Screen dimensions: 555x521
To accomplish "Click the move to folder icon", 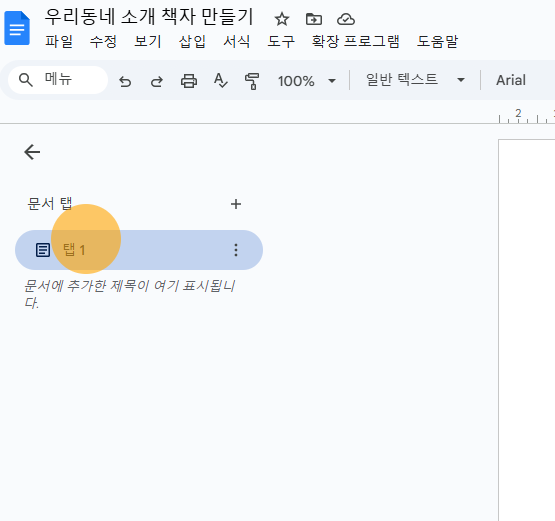I will (x=314, y=19).
